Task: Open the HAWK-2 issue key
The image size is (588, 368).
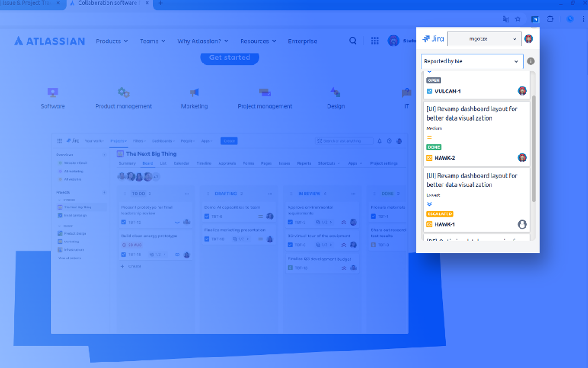Action: tap(445, 158)
